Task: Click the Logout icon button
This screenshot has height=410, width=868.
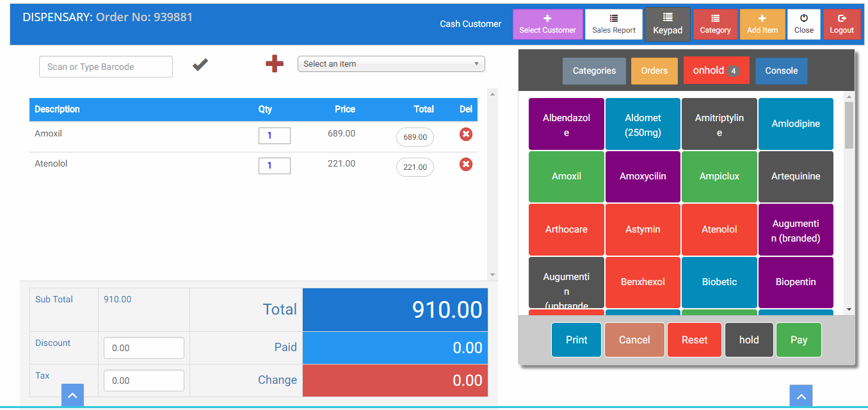Action: click(x=842, y=24)
